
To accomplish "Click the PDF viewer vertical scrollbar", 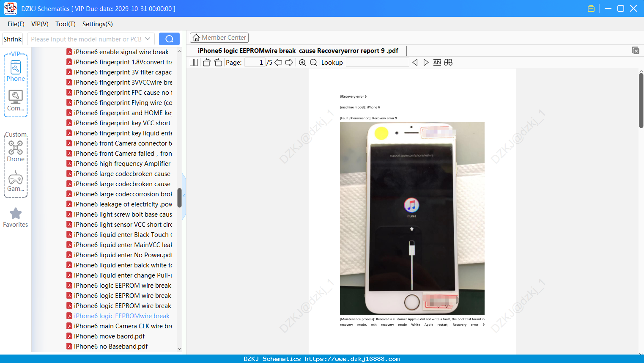I will pyautogui.click(x=641, y=100).
